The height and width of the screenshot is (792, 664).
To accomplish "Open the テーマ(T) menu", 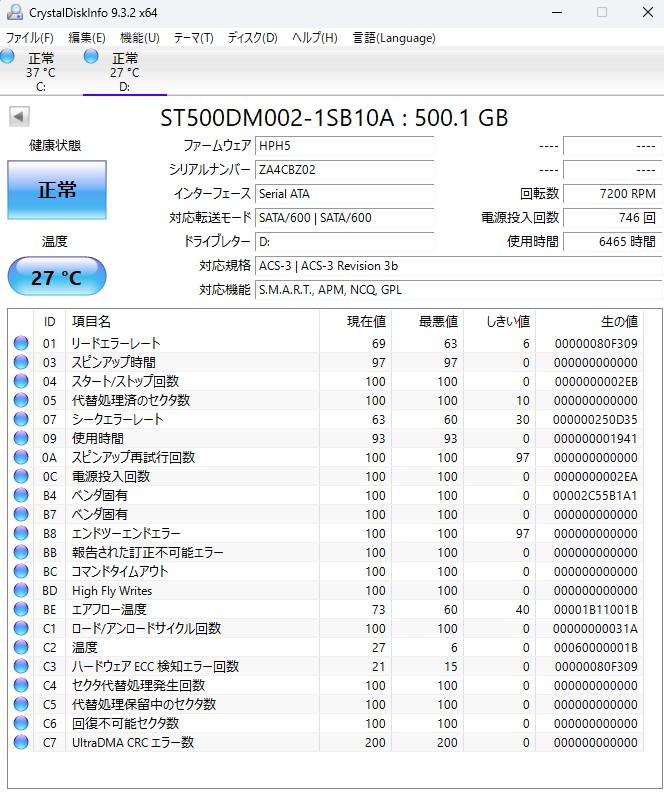I will coord(193,38).
